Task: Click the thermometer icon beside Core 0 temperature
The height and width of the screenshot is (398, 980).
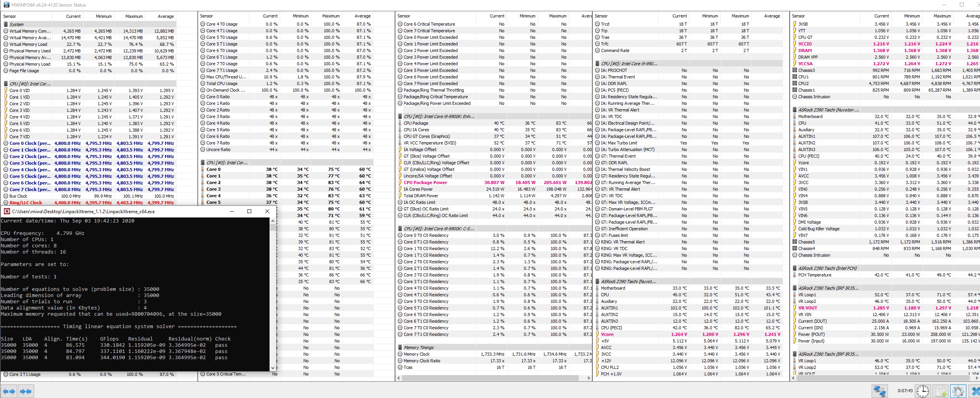Action: pos(203,169)
